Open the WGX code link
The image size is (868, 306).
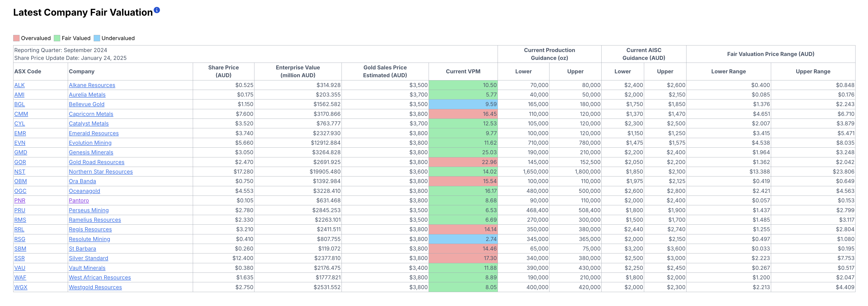coord(21,287)
